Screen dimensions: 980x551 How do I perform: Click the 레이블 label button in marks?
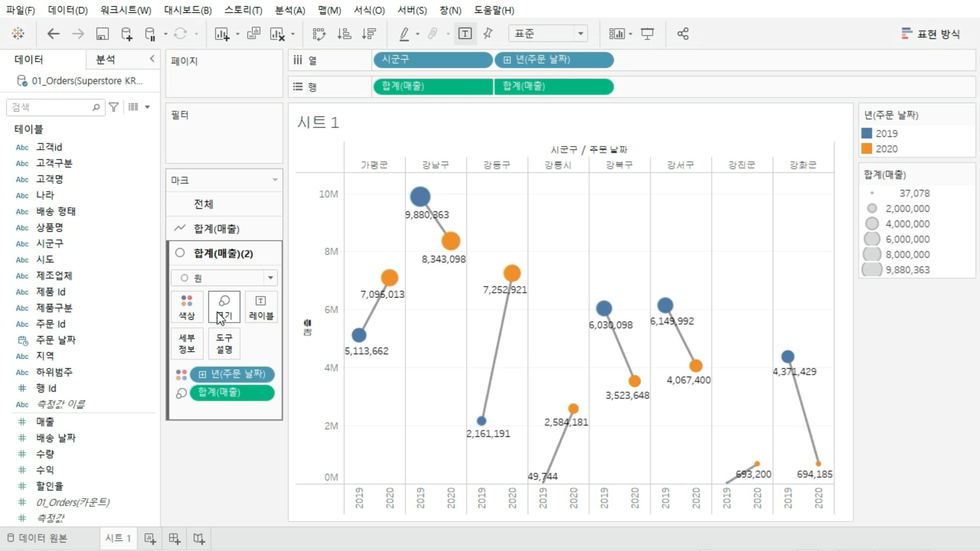click(261, 307)
